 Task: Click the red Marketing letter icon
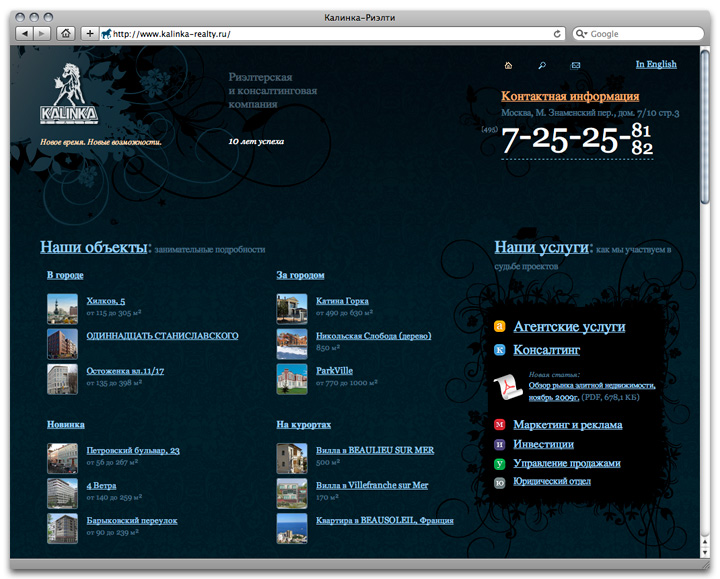(500, 425)
